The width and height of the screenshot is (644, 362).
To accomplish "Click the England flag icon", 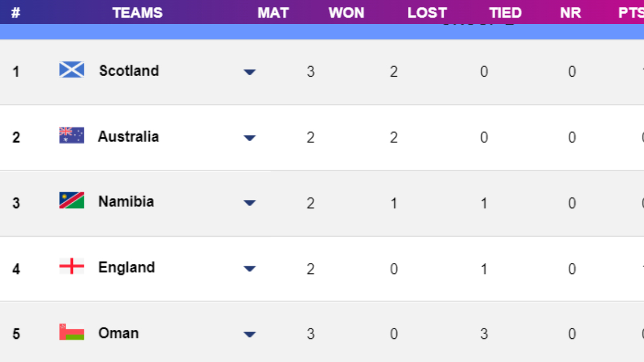I will (x=71, y=266).
